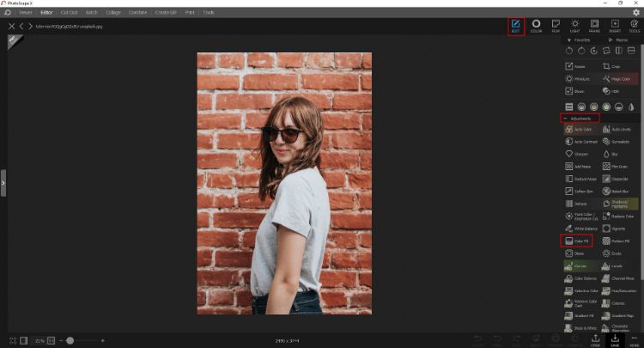
Task: Apply the Magic Color tool
Action: [618, 78]
